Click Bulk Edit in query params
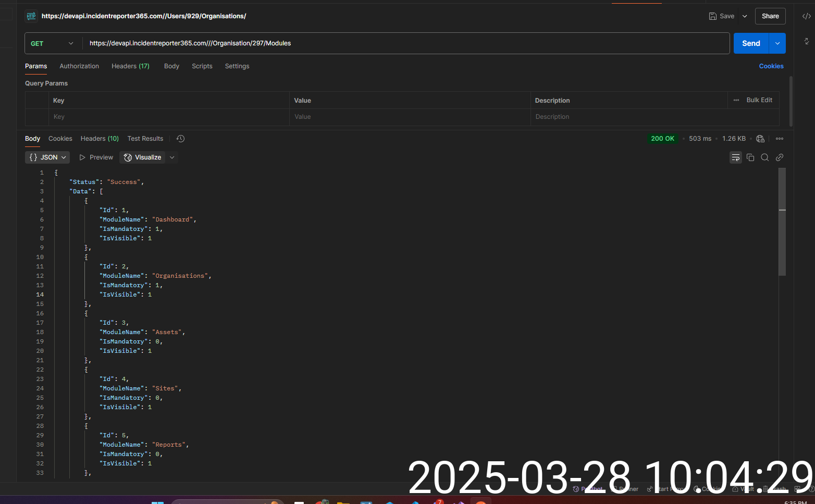Viewport: 815px width, 504px height. 759,100
